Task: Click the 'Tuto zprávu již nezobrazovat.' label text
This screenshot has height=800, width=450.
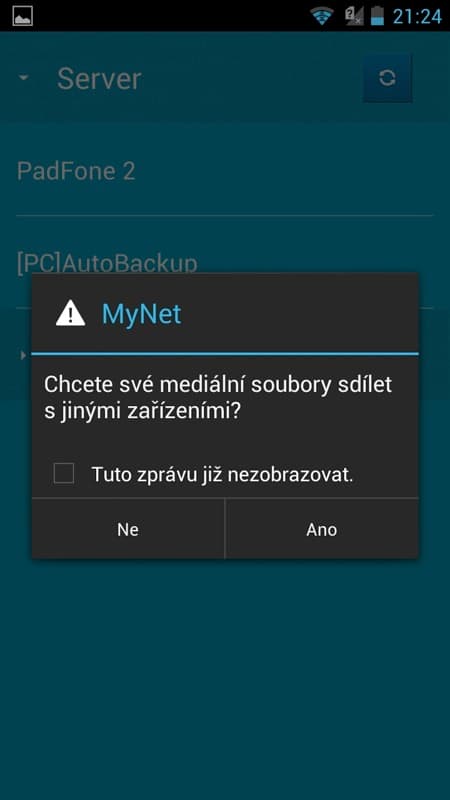Action: click(222, 475)
